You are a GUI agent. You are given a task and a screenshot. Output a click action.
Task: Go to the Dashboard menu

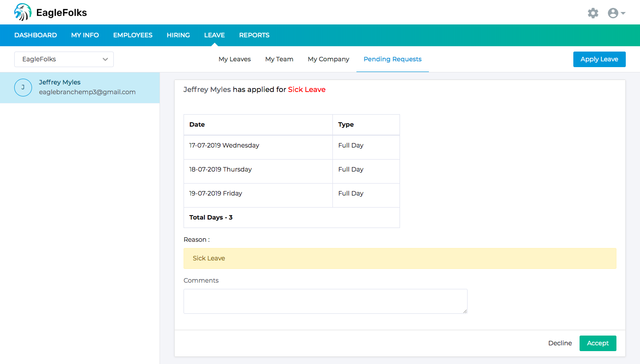pyautogui.click(x=36, y=35)
